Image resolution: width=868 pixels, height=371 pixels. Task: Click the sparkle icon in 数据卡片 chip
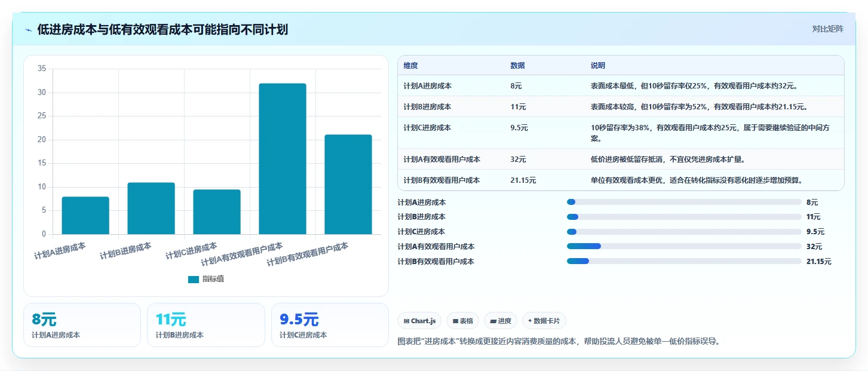530,321
